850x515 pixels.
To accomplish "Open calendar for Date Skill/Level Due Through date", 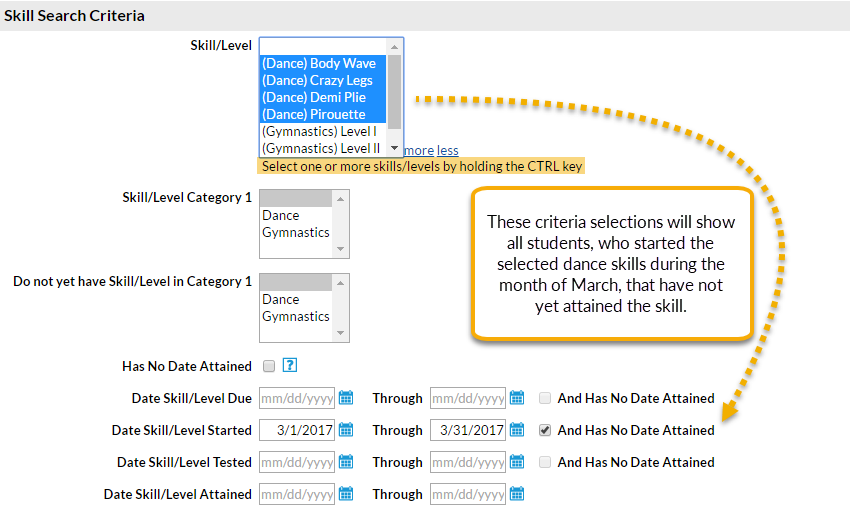I will click(x=517, y=398).
